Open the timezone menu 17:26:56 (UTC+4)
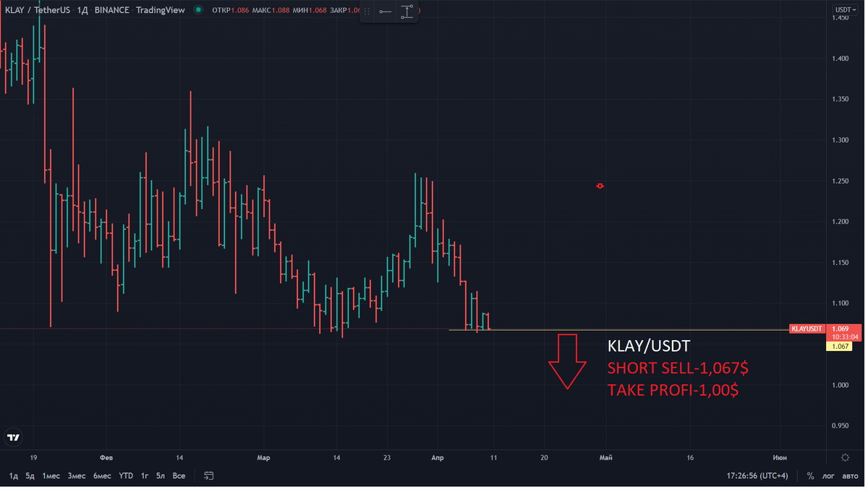This screenshot has width=868, height=492. (759, 476)
